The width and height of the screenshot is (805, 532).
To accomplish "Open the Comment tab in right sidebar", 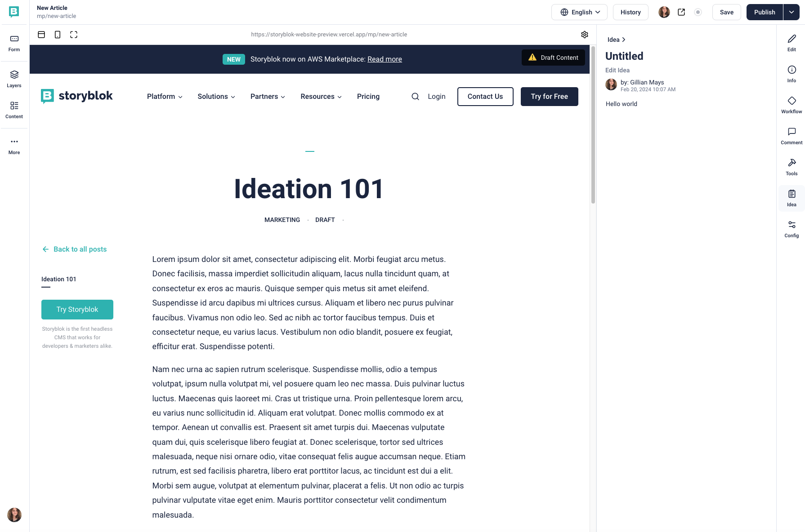I will click(x=792, y=136).
